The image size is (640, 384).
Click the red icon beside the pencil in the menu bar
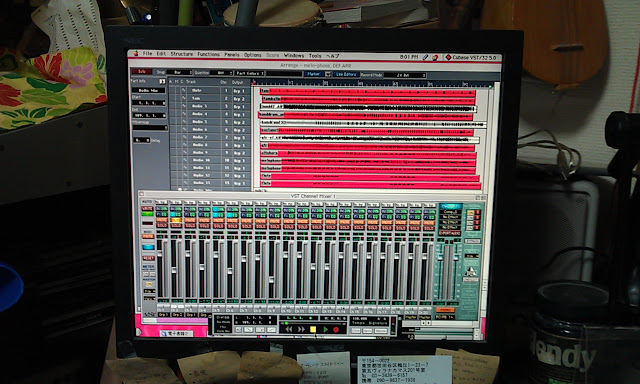pos(435,58)
